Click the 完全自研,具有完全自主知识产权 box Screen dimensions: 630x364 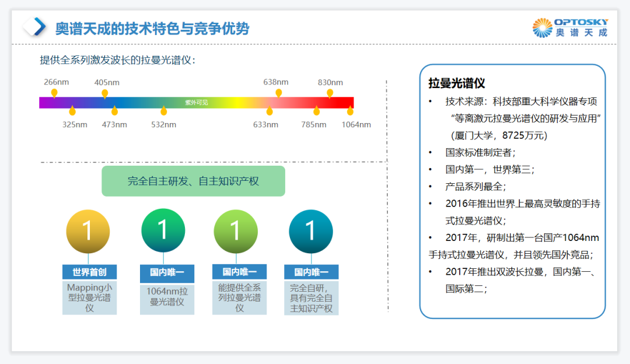[x=311, y=298]
